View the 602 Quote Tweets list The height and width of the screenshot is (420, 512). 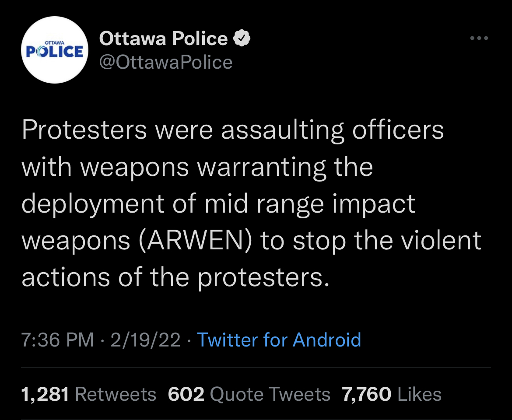pyautogui.click(x=249, y=394)
